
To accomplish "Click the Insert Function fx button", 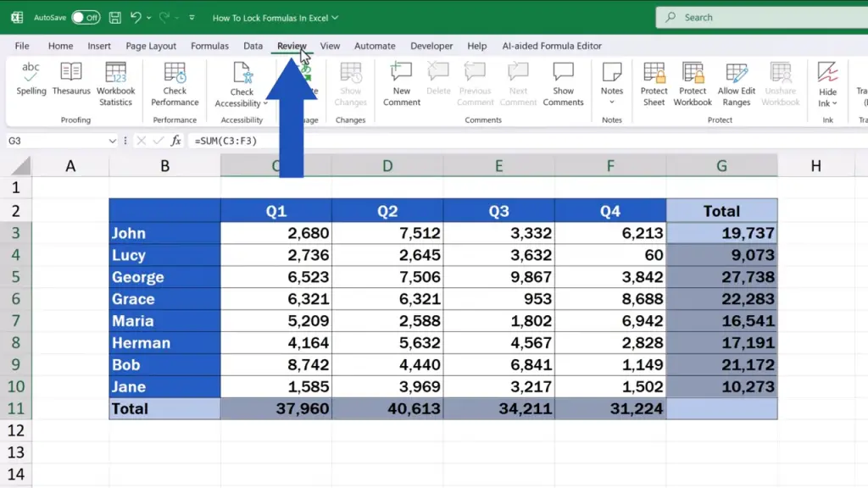I will point(175,141).
